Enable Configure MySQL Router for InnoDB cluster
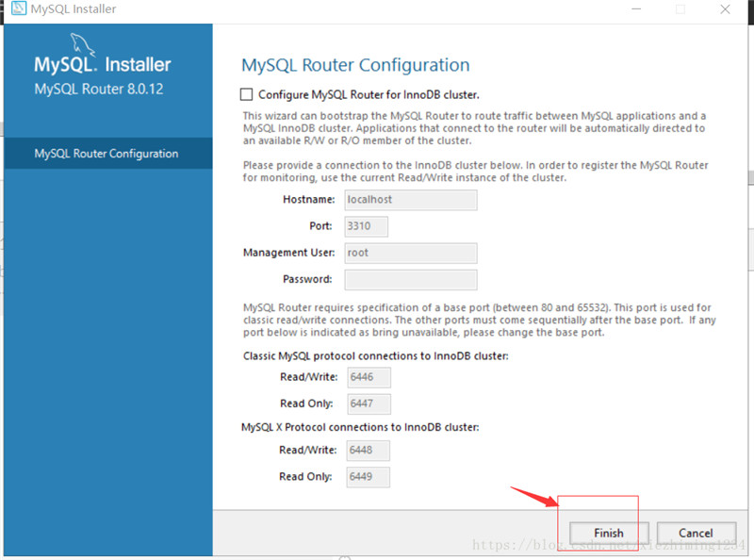This screenshot has height=560, width=754. (247, 94)
